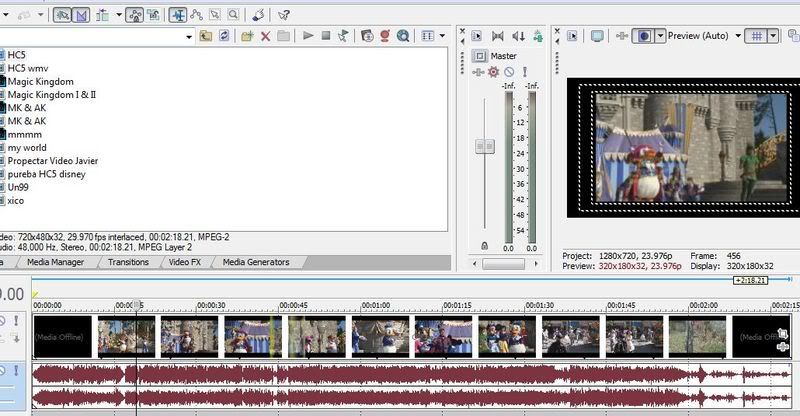Switch to the Media Manager tab
The height and width of the screenshot is (416, 800).
coord(55,262)
